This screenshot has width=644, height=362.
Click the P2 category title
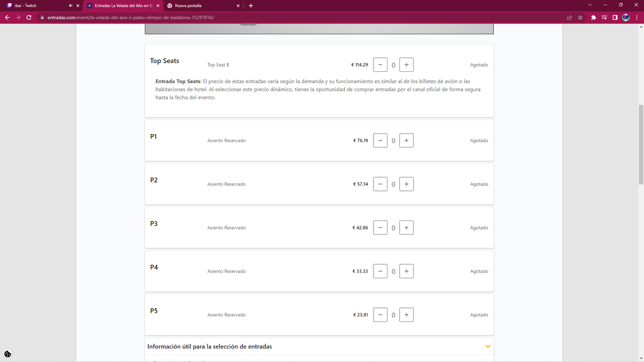pyautogui.click(x=154, y=180)
